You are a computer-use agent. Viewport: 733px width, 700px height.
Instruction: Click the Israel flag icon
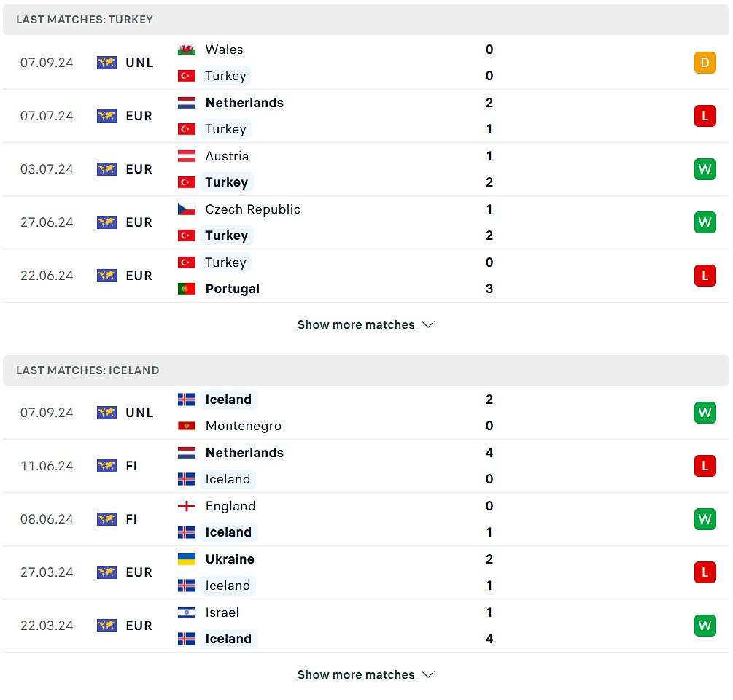coord(187,612)
